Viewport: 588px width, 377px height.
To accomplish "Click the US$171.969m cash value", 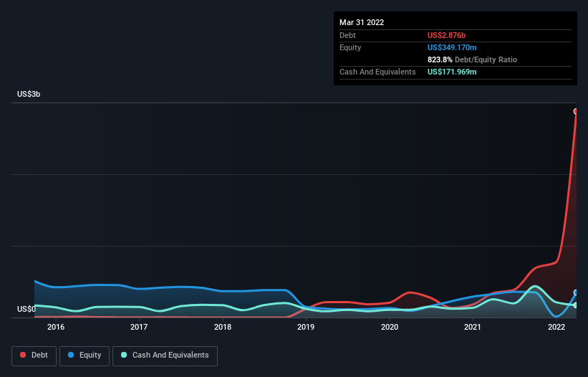I will click(452, 72).
